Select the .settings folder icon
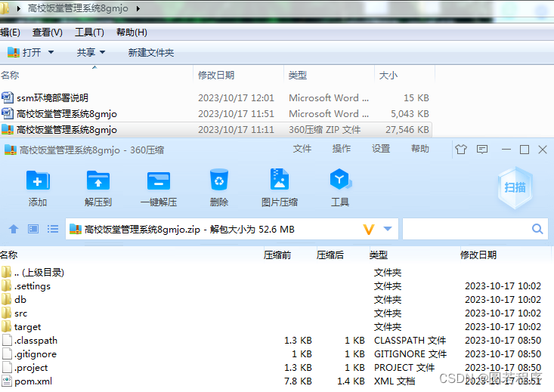The image size is (554, 392). pos(6,286)
